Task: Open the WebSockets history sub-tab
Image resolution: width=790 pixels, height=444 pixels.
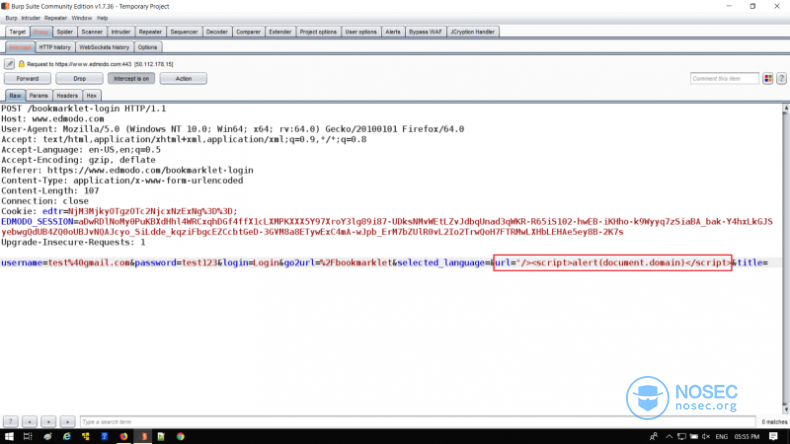Action: tap(104, 47)
